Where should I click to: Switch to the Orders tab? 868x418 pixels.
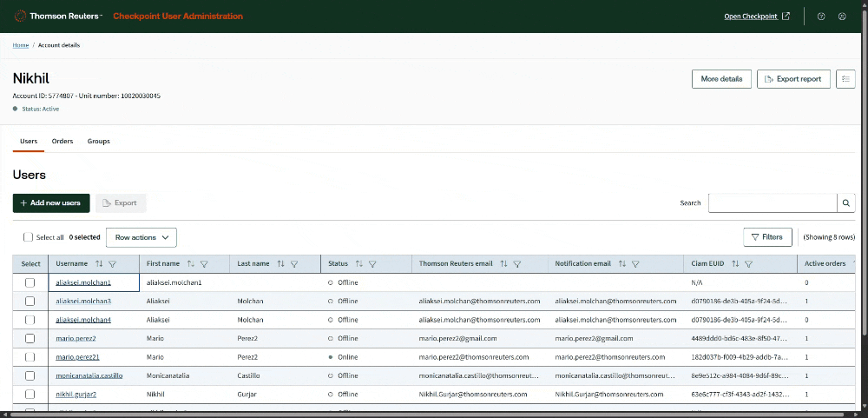coord(62,141)
